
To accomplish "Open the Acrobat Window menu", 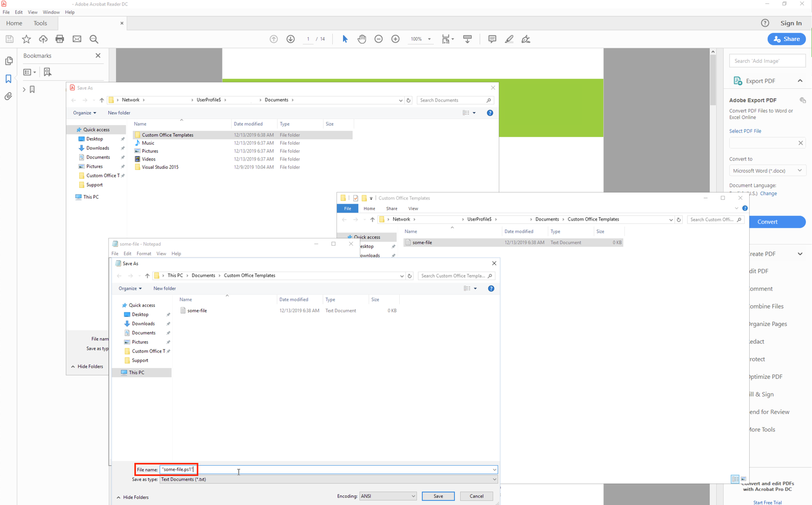I will [51, 12].
